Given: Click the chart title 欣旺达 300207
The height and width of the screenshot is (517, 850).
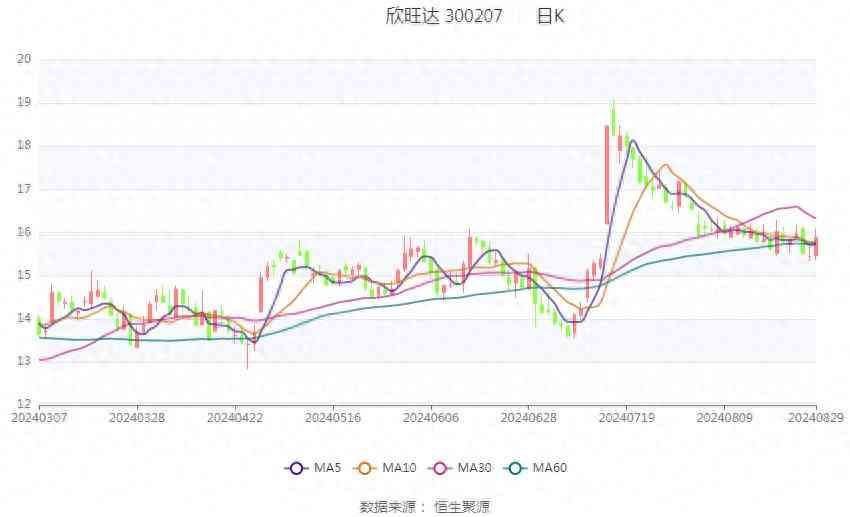Looking at the screenshot, I should click(444, 17).
